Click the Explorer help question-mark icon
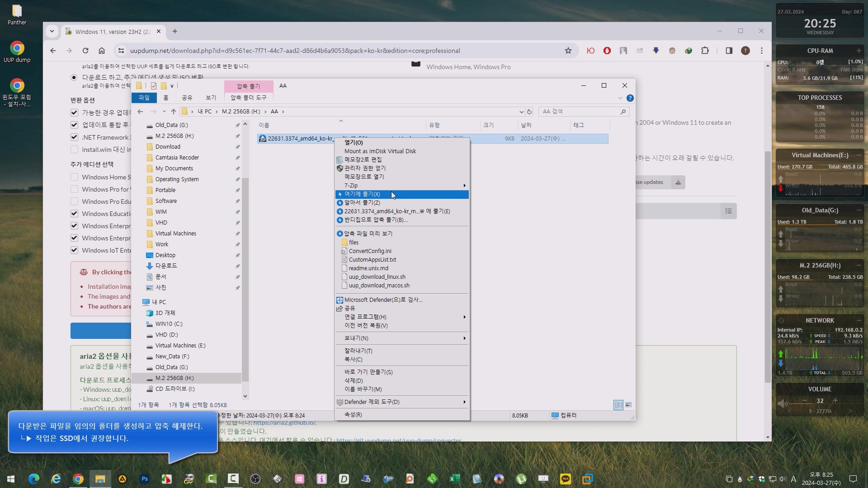Viewport: 868px width, 488px height. [630, 98]
